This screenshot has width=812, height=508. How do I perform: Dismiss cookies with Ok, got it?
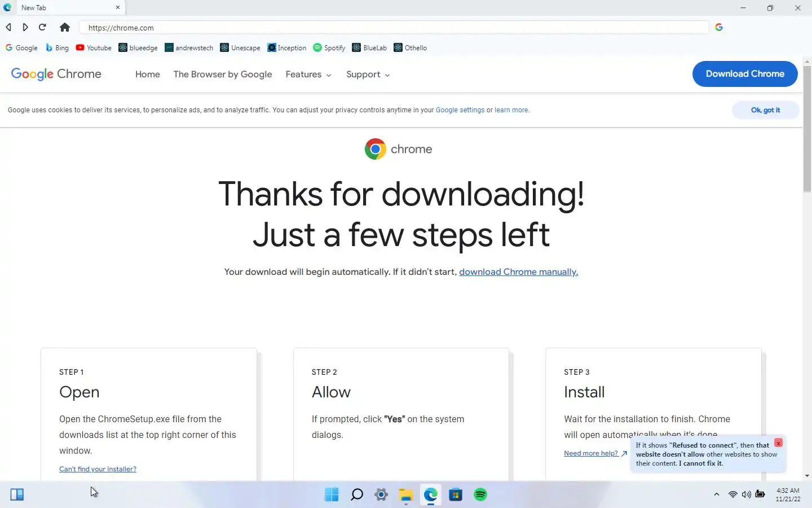765,110
